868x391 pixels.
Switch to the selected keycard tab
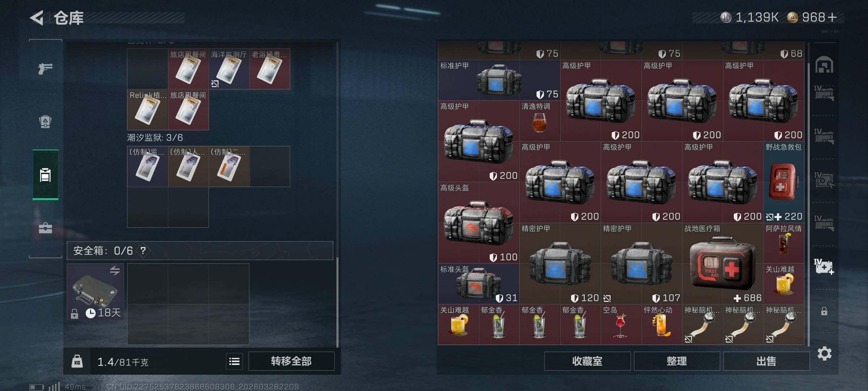pyautogui.click(x=45, y=175)
